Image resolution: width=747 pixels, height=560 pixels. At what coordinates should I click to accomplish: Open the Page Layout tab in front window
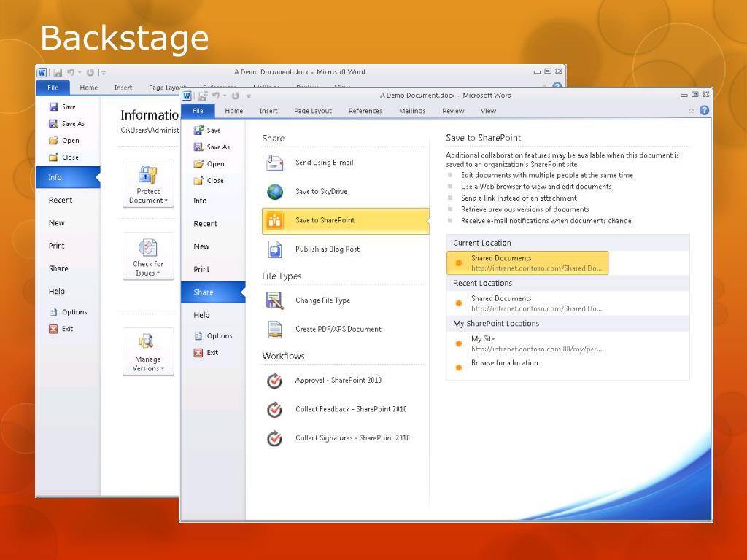[312, 111]
